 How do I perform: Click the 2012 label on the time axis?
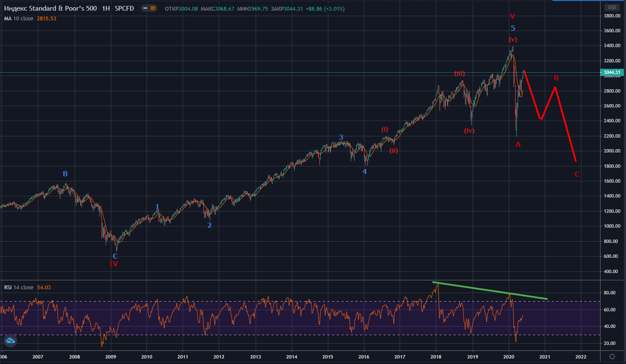(219, 357)
